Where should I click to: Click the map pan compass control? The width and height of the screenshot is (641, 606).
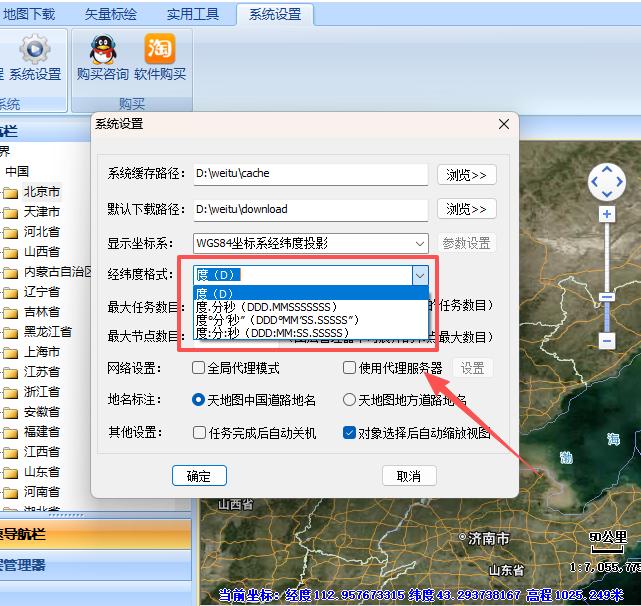[607, 182]
